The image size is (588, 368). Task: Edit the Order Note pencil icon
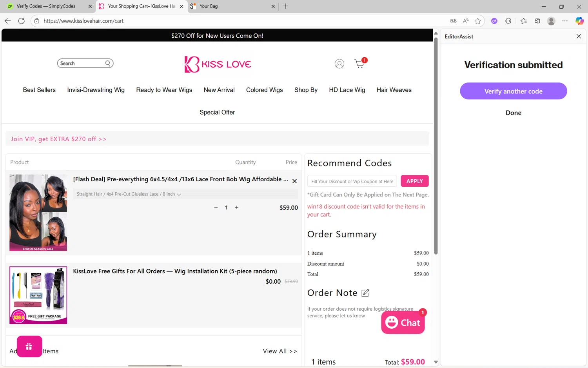pos(365,293)
